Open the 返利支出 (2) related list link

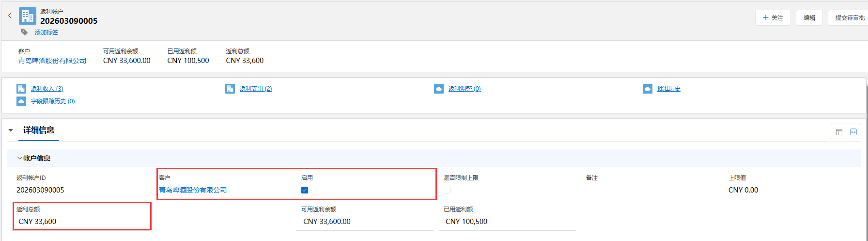[256, 89]
